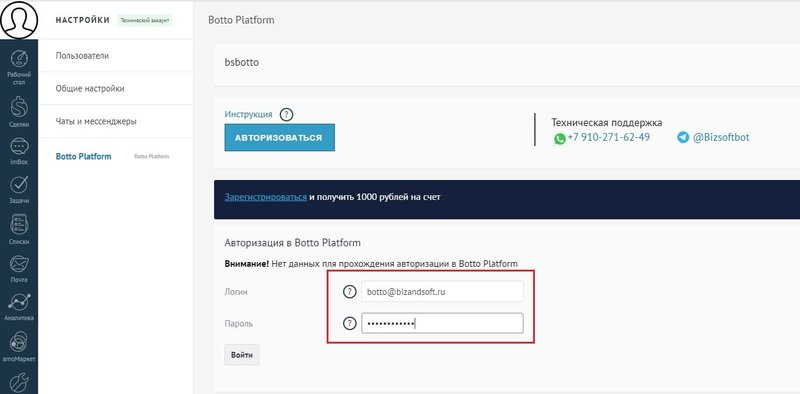Click the Зарегистрироваться link

[x=266, y=197]
